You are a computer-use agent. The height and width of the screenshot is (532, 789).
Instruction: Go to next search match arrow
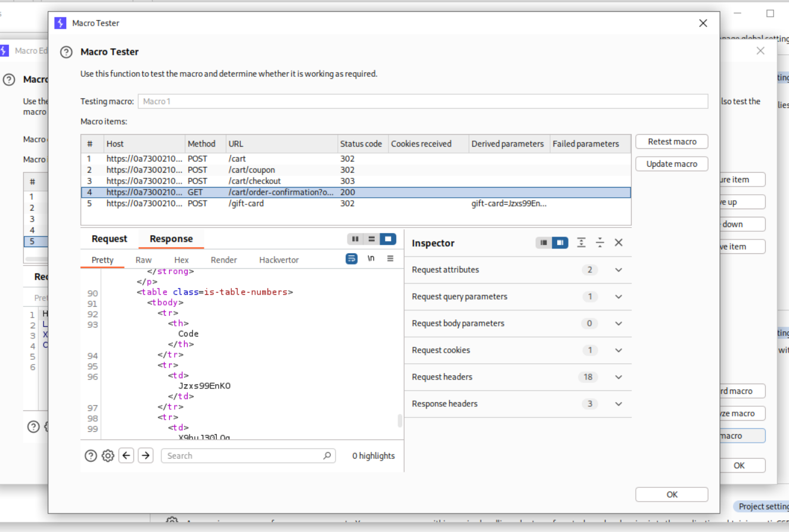145,456
